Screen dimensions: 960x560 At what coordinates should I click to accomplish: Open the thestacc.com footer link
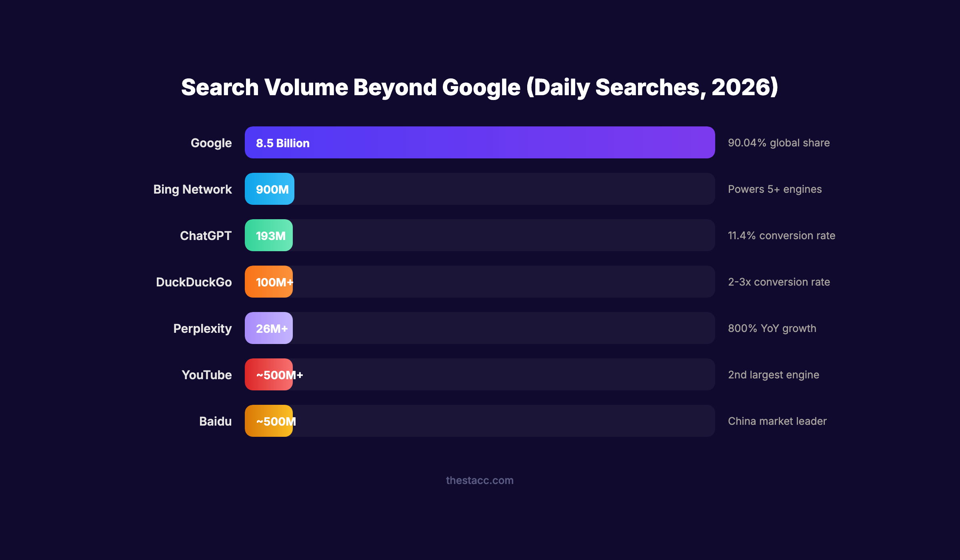[480, 480]
